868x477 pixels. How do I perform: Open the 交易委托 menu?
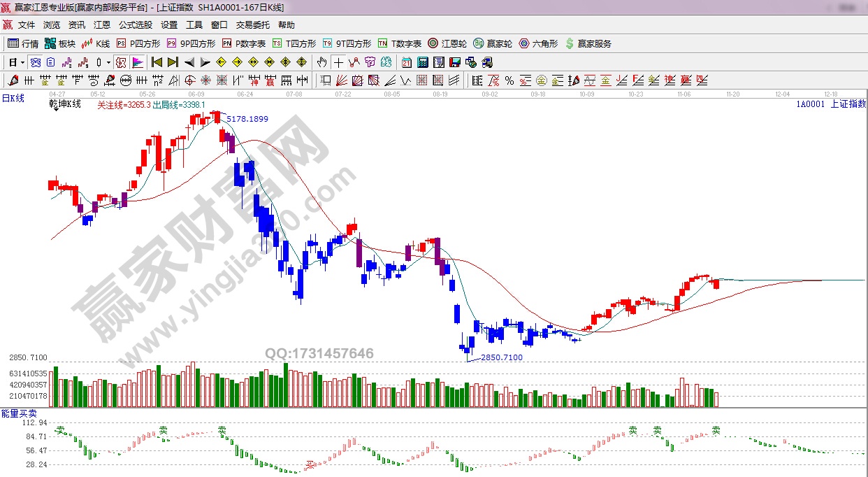click(x=252, y=25)
